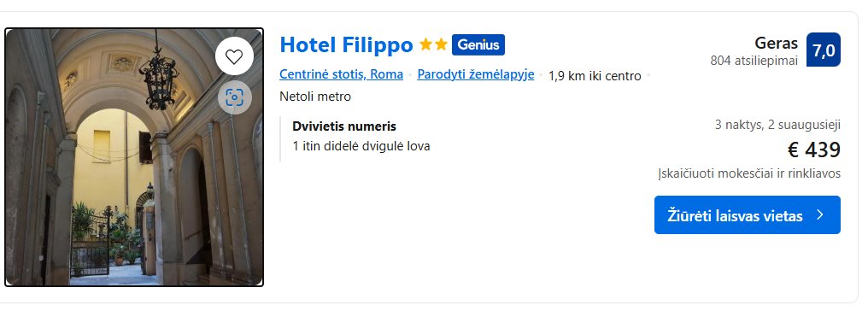Click Žiūrėti laisvas vietas button
The height and width of the screenshot is (311, 868).
point(748,214)
